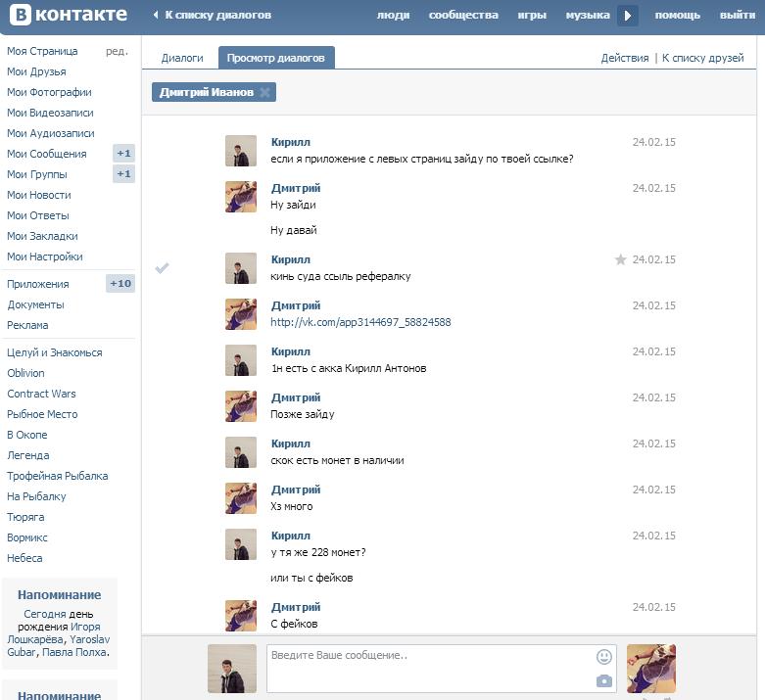Open 'помощь' in the top menu

tap(677, 15)
